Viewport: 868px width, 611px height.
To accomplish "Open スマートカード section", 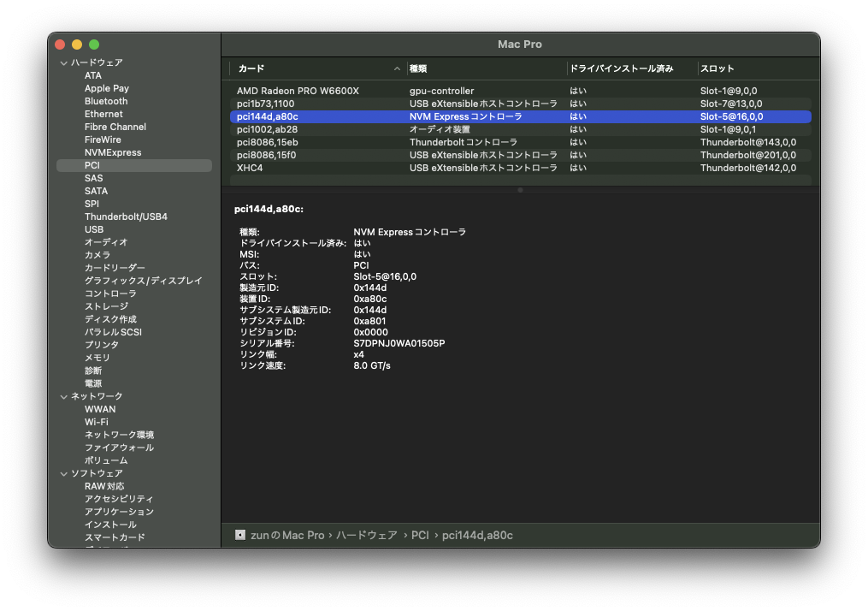I will pos(115,537).
